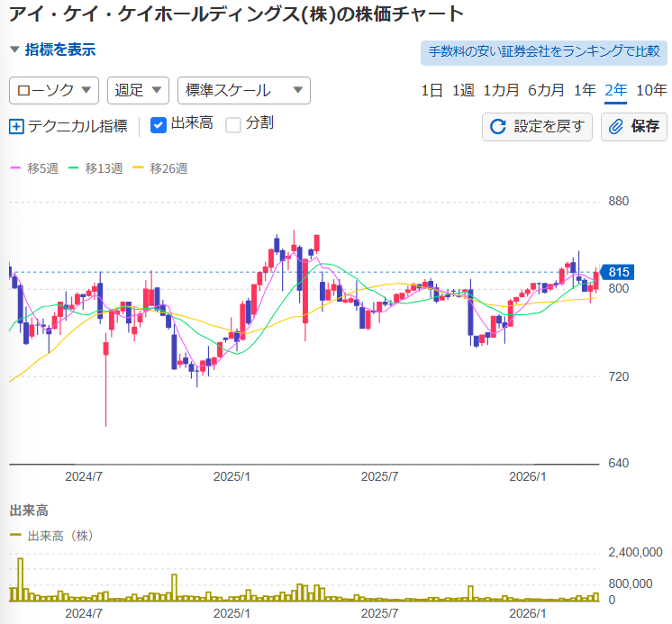Switch to the 1年 time range

[x=585, y=90]
